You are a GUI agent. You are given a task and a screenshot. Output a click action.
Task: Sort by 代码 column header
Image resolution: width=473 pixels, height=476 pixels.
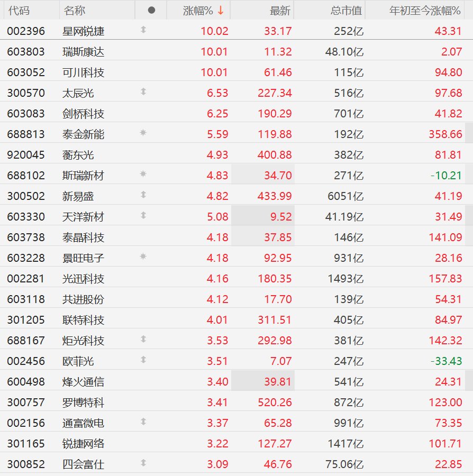[x=19, y=11]
